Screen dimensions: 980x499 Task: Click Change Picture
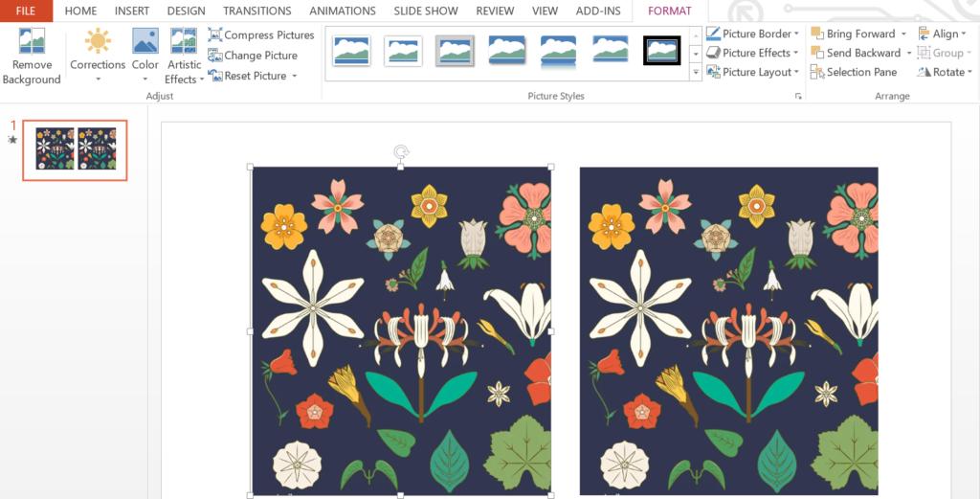(253, 56)
